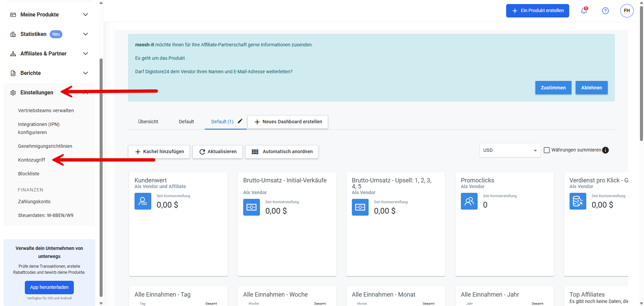Enable the Währungen summieren checkbox

(547, 150)
